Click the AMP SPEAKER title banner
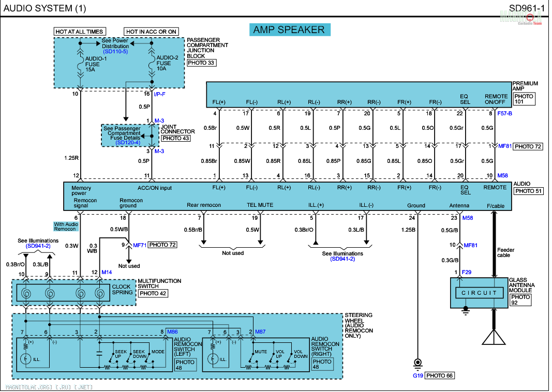 (x=289, y=29)
